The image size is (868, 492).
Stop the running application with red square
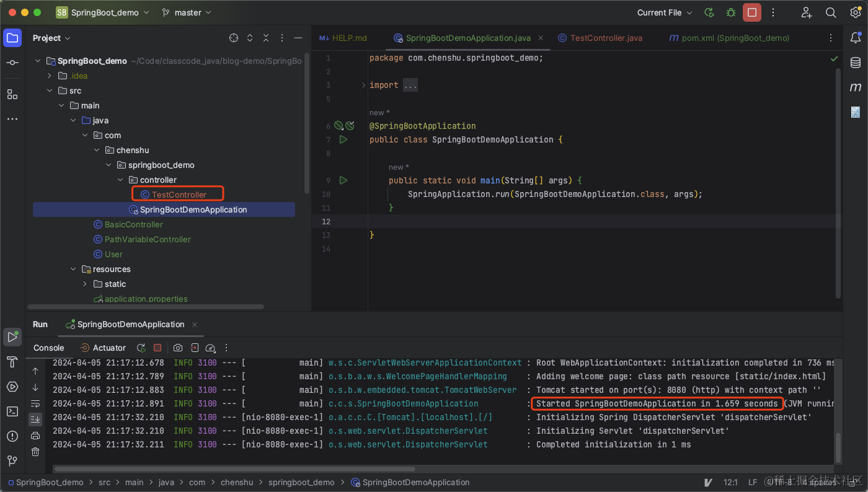(752, 12)
